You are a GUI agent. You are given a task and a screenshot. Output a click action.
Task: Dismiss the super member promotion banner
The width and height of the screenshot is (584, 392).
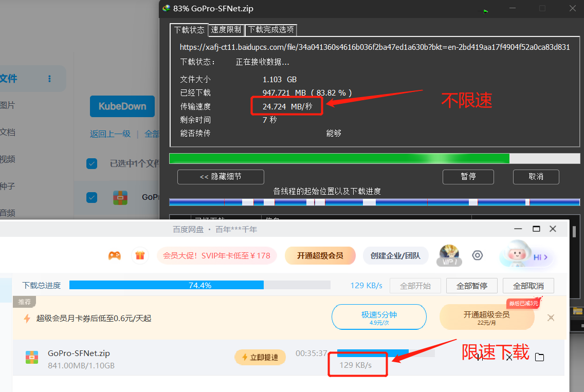pyautogui.click(x=551, y=318)
